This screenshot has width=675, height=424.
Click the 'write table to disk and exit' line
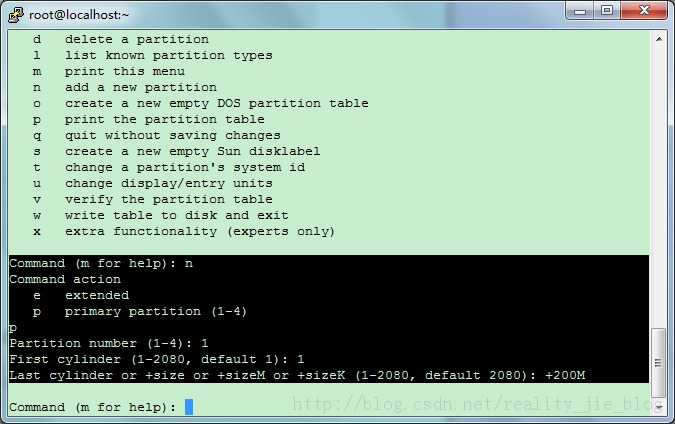(x=176, y=215)
